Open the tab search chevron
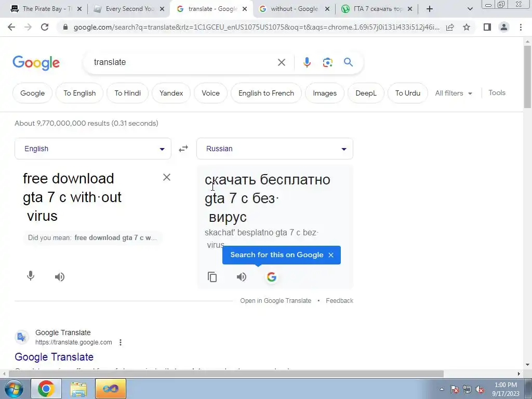 point(470,9)
